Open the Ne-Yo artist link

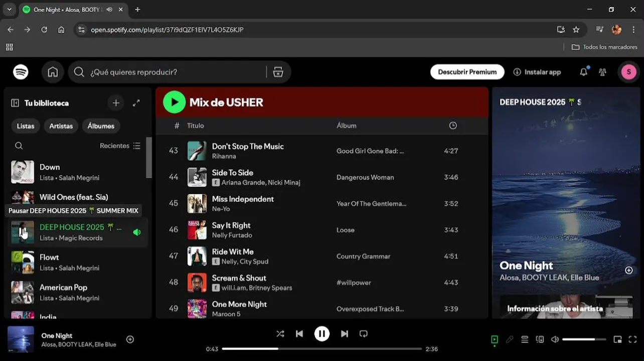pyautogui.click(x=221, y=209)
